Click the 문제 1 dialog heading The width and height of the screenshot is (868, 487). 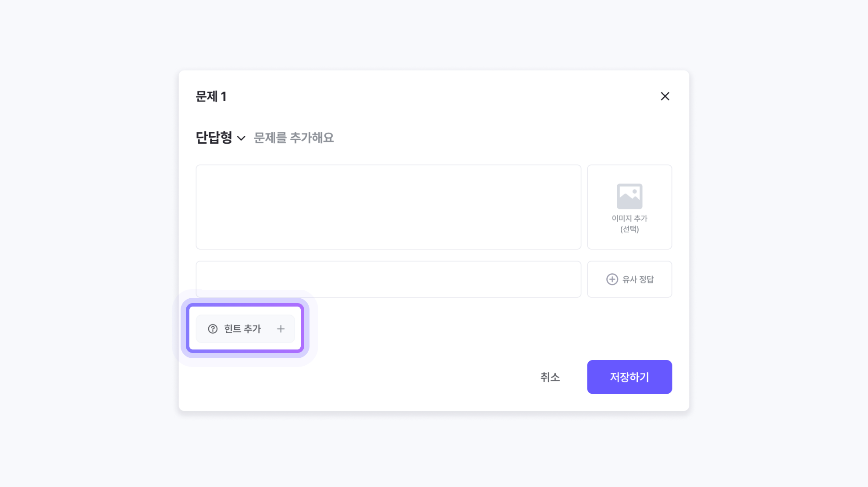[211, 96]
